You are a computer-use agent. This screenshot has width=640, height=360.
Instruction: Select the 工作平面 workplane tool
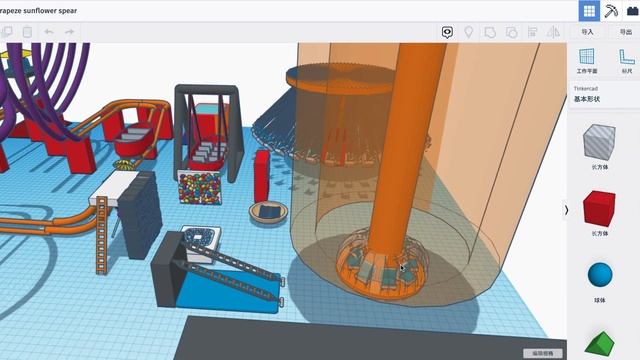(x=587, y=61)
